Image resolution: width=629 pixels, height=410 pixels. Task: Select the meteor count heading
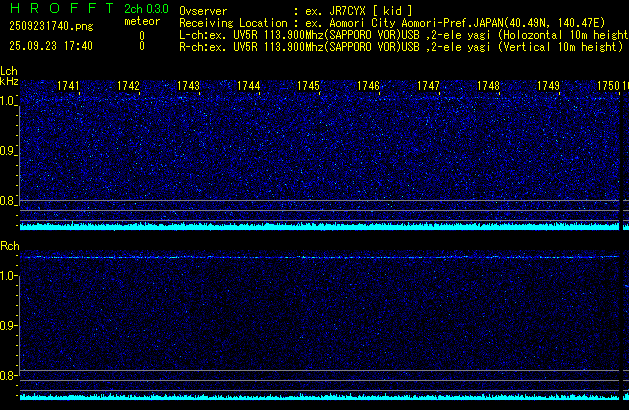coord(141,21)
